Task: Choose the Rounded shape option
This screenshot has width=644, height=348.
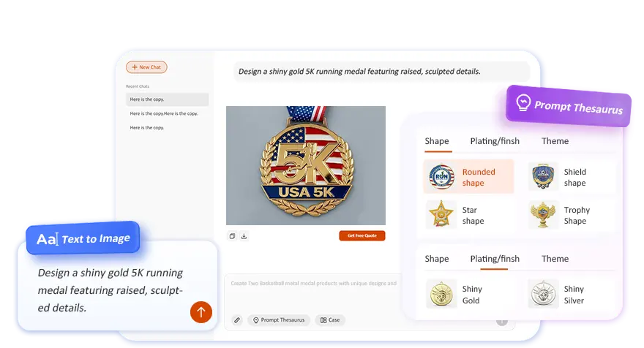Action: [x=468, y=177]
